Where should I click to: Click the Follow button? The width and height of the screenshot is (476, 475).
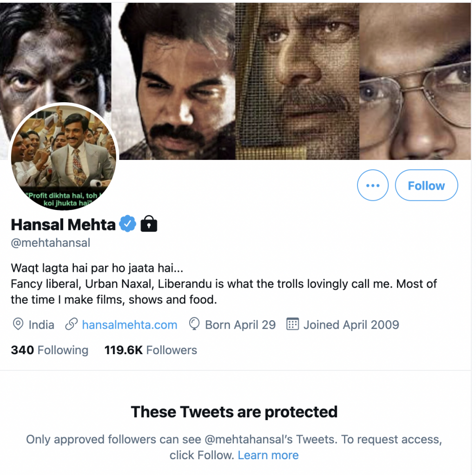(426, 185)
